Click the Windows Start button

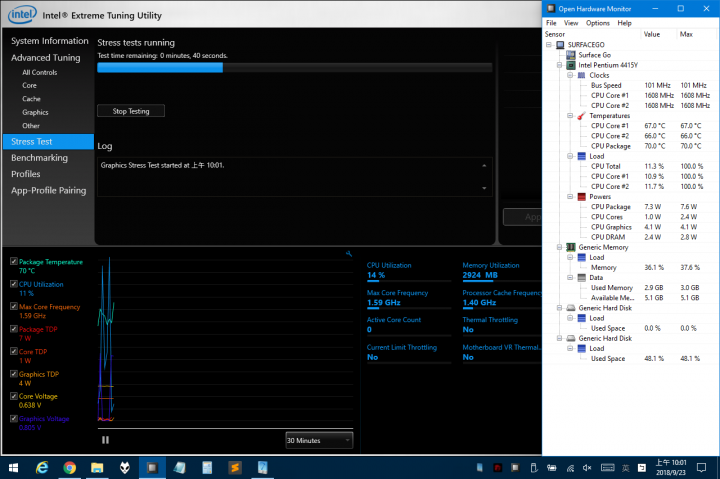pos(13,468)
